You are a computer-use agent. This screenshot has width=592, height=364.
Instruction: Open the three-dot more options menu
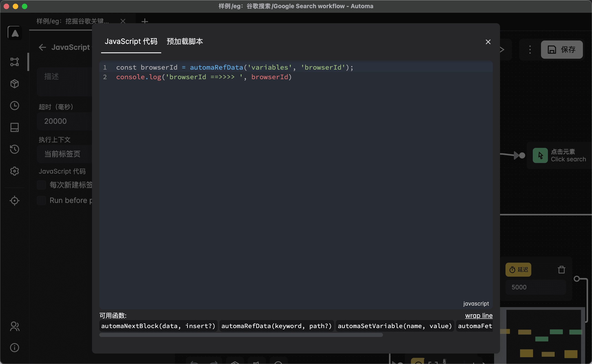click(x=530, y=50)
